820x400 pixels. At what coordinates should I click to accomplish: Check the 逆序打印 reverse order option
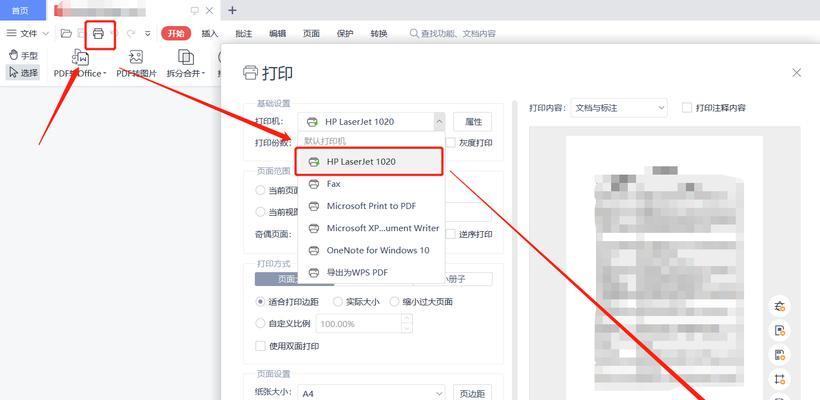pyautogui.click(x=450, y=234)
